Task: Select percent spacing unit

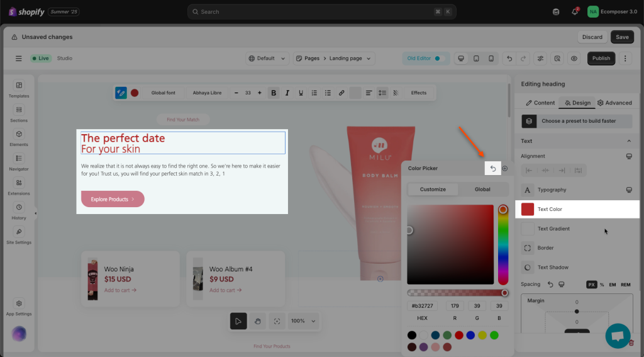Action: [x=602, y=285]
